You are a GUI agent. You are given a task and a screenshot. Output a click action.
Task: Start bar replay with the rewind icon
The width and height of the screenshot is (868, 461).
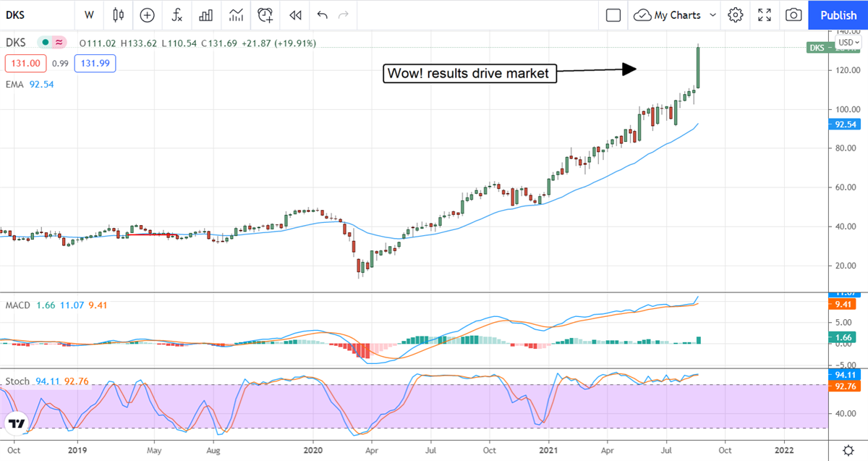(x=294, y=14)
